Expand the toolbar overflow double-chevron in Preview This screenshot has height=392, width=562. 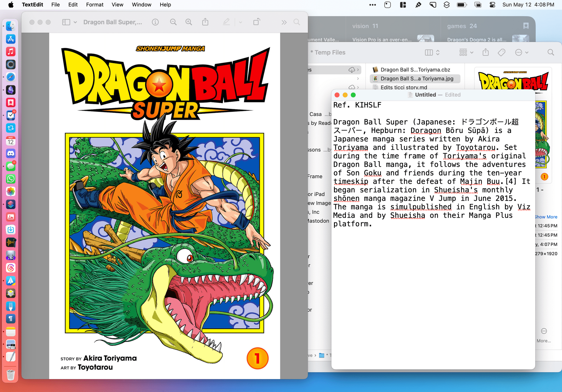click(284, 22)
